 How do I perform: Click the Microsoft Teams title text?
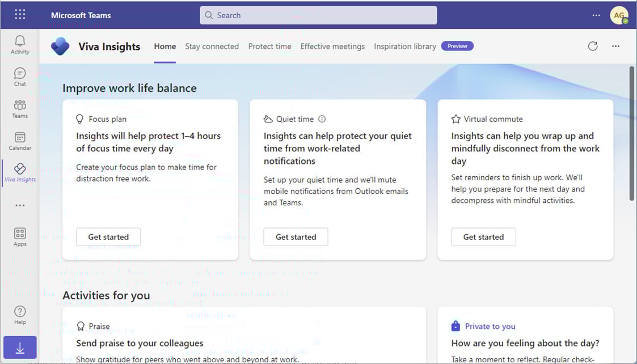(x=81, y=15)
